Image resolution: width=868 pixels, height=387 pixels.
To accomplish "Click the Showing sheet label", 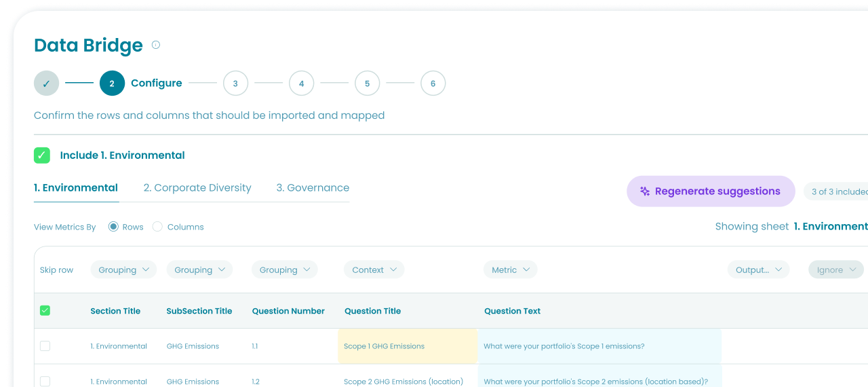I will [751, 227].
